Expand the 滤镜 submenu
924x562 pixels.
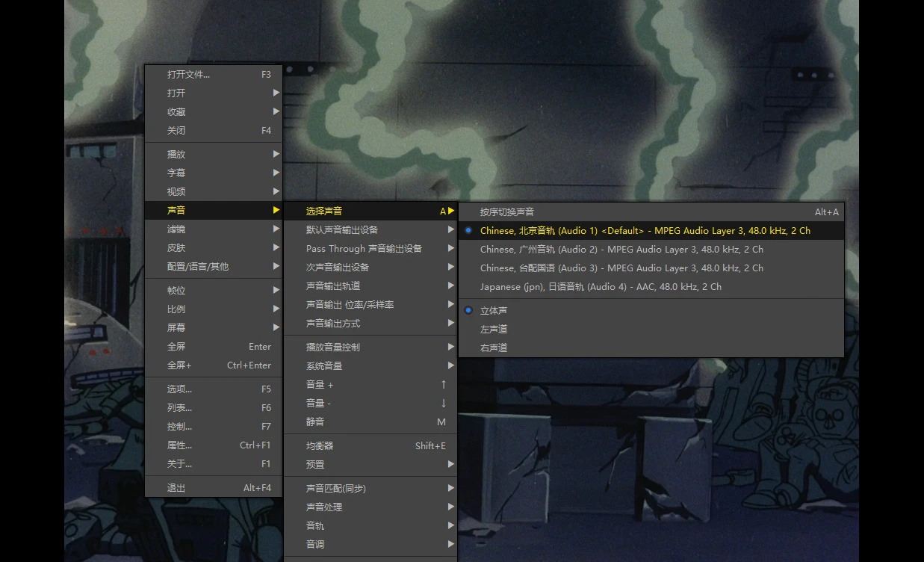tap(214, 229)
